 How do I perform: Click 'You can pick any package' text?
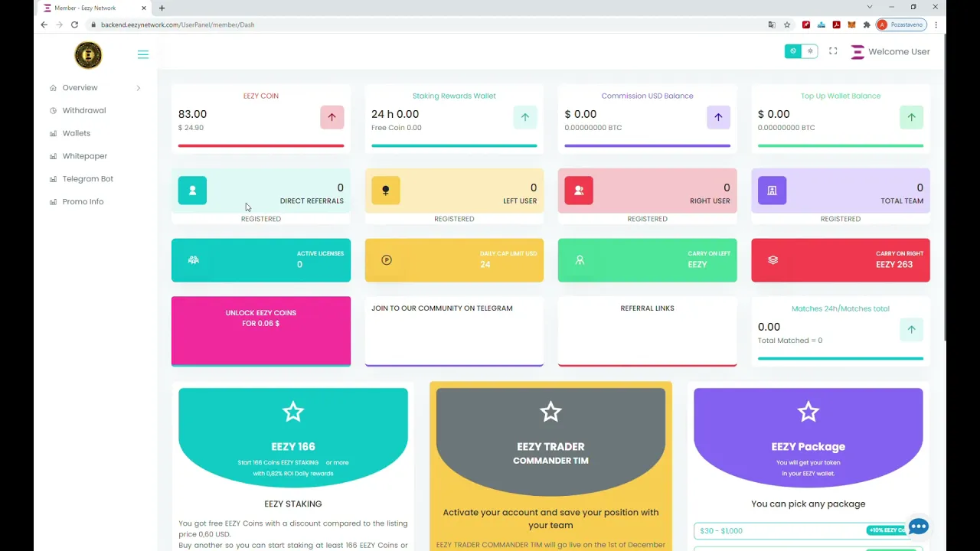808,504
